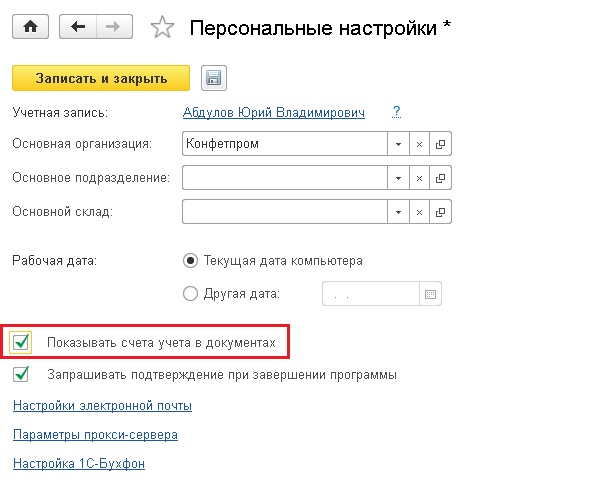Open calendar picker for Другая дата
Image resolution: width=593 pixels, height=491 pixels.
[430, 294]
